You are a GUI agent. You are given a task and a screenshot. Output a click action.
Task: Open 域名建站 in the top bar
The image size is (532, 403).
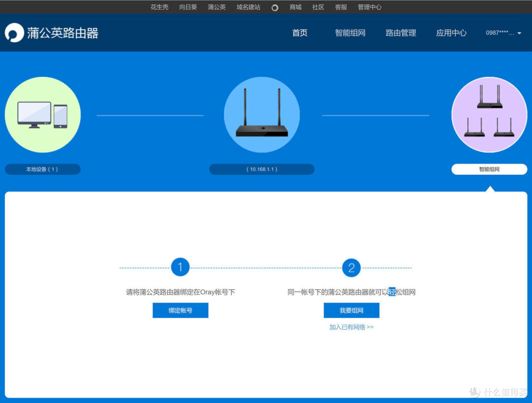pyautogui.click(x=248, y=7)
